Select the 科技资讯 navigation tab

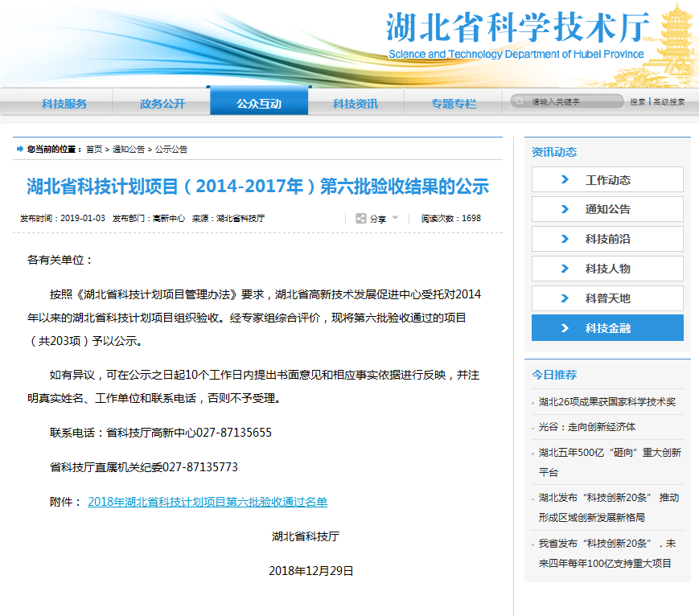pos(356,104)
